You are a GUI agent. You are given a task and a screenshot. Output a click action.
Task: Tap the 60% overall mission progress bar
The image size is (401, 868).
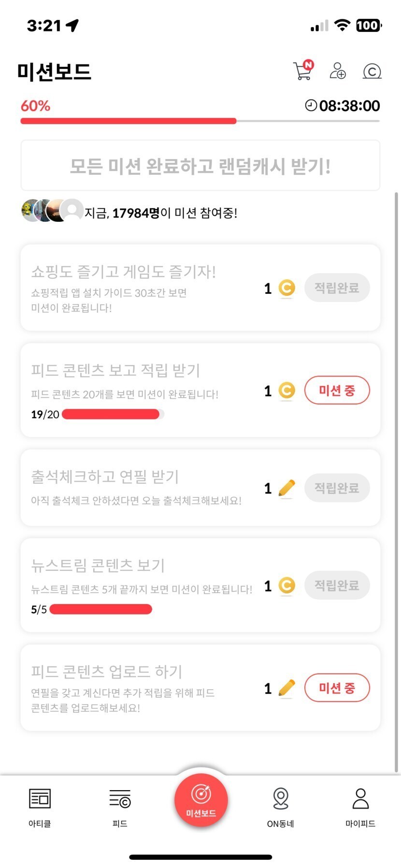[200, 121]
